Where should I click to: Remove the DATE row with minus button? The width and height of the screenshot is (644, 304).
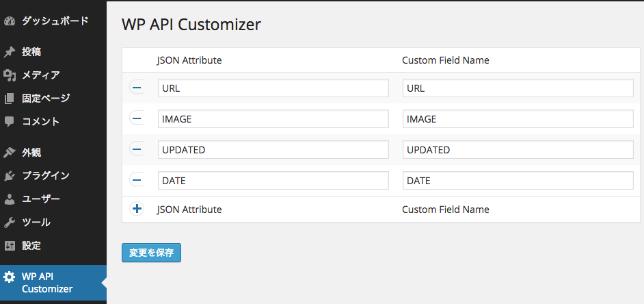(136, 180)
